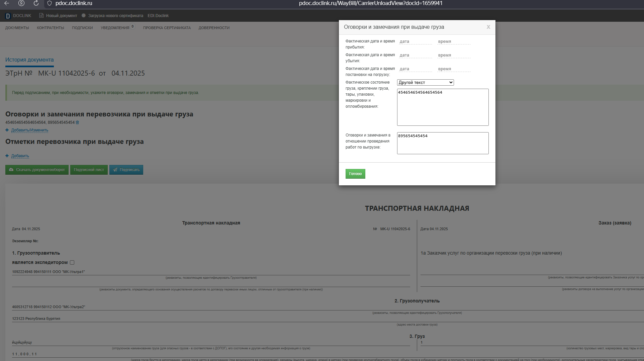This screenshot has height=361, width=644.
Task: Click the shield site-security icon
Action: coord(50,3)
